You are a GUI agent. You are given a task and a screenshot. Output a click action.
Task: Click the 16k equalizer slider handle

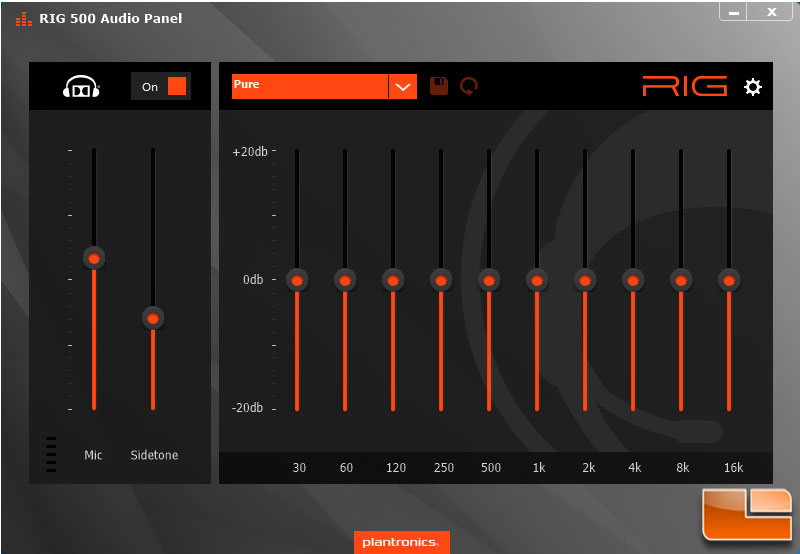[x=729, y=280]
